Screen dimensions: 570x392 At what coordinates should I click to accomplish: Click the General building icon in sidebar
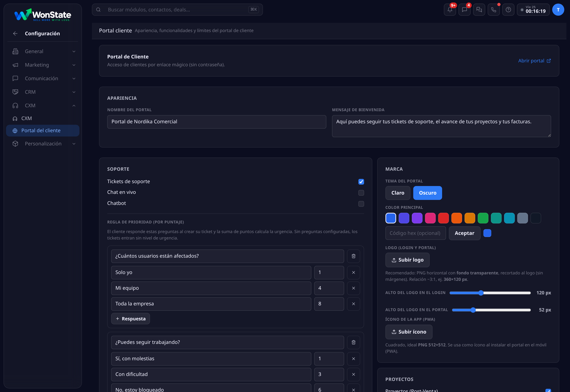click(x=15, y=51)
